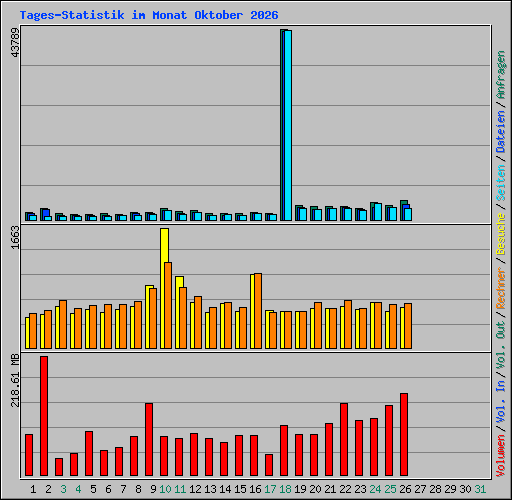The image size is (512, 500).
Task: Click day 2 on the x-axis
Action: click(x=48, y=489)
